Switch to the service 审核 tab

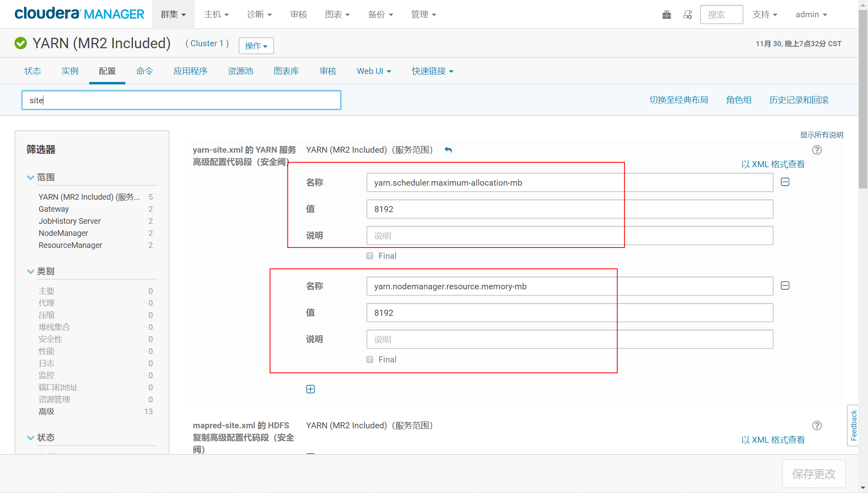(x=328, y=71)
